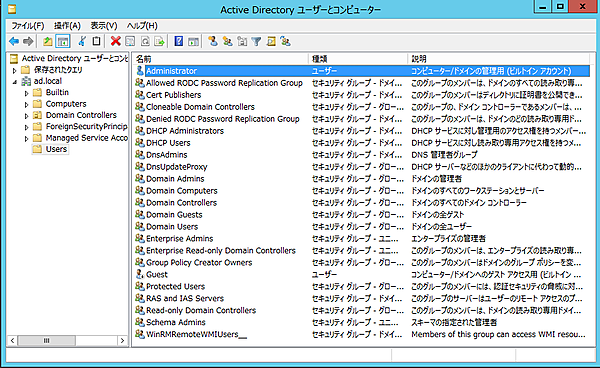Image resolution: width=600 pixels, height=368 pixels.
Task: Click the Forward arrow toolbar icon
Action: 28,41
